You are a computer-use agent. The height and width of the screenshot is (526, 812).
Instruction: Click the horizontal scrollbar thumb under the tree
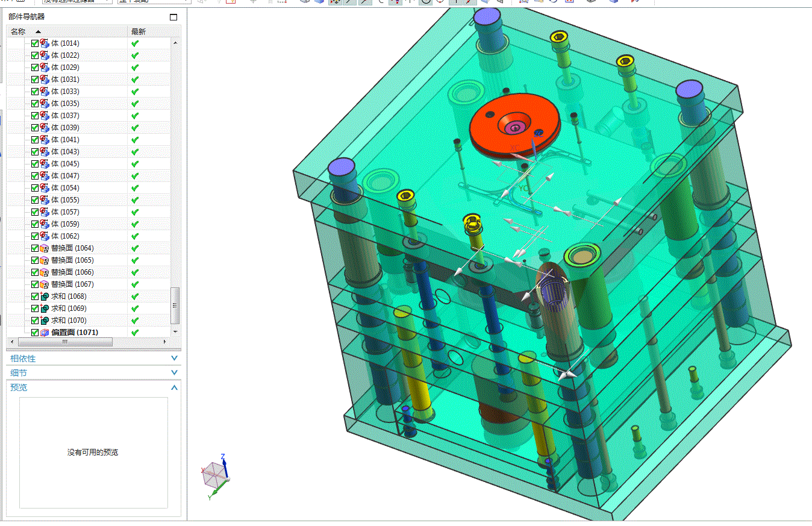pyautogui.click(x=65, y=342)
